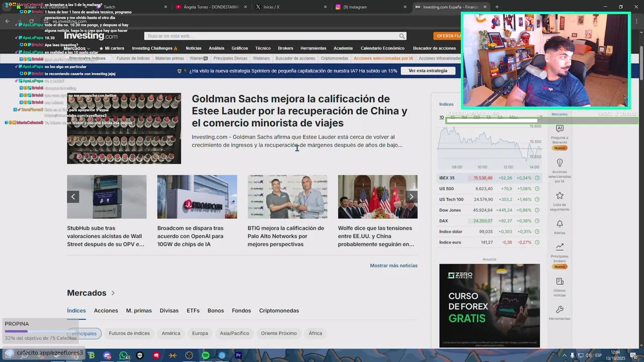Image resolution: width=644 pixels, height=362 pixels.
Task: Open Herramientas wrench icon in sidebar
Action: (x=559, y=310)
